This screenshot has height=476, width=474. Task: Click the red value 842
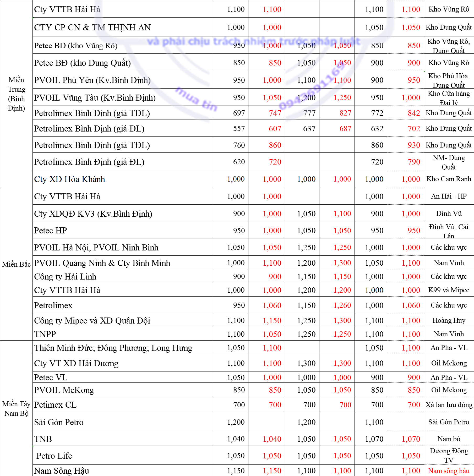pos(414,113)
